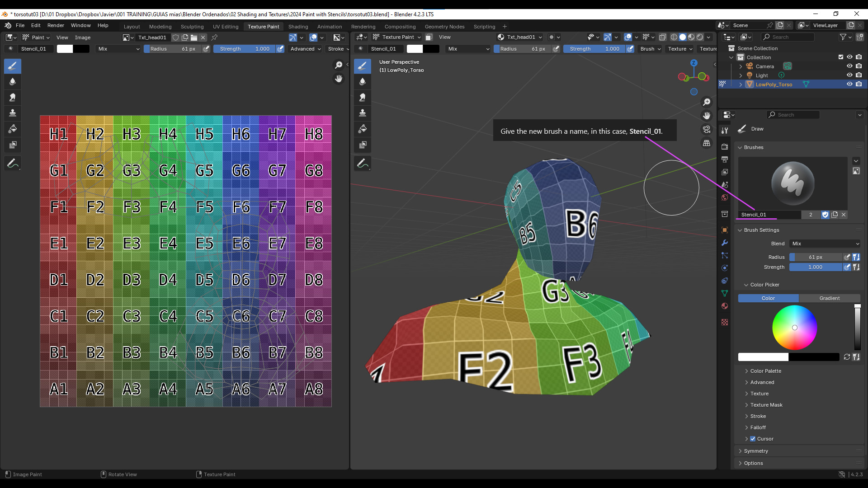This screenshot has width=868, height=488.
Task: Open the Object Data properties tab icon
Action: point(725,293)
